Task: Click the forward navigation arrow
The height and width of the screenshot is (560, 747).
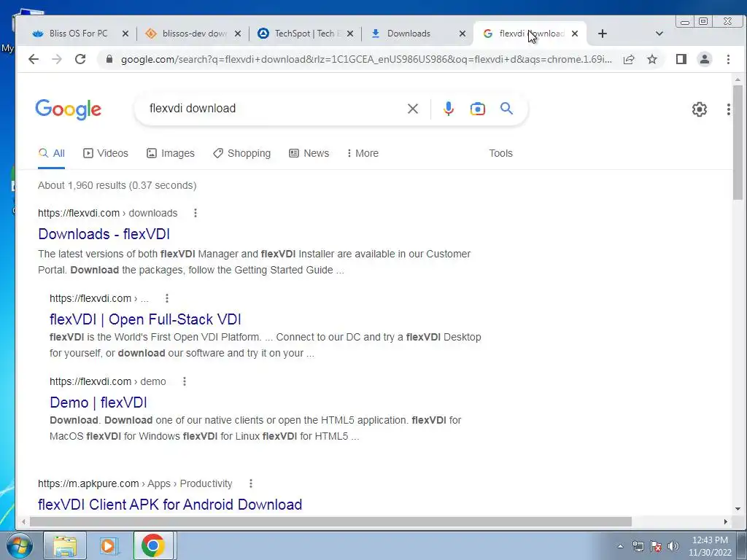Action: [x=57, y=59]
